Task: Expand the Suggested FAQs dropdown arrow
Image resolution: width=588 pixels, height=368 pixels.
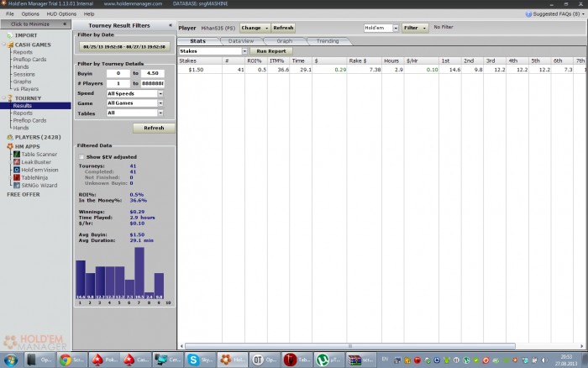Action: [584, 14]
